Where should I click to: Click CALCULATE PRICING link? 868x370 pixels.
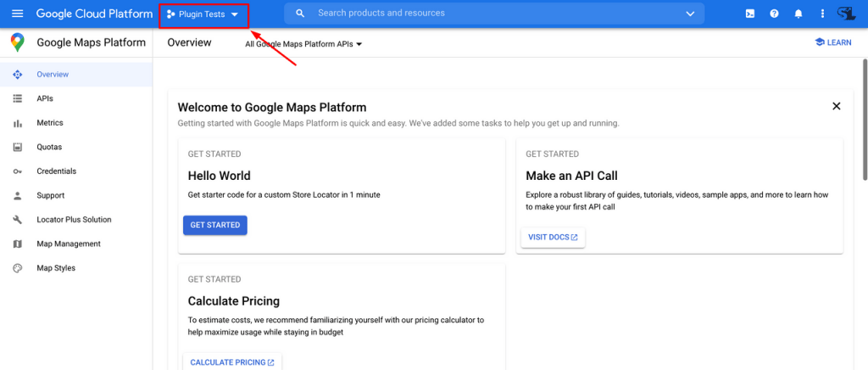232,362
